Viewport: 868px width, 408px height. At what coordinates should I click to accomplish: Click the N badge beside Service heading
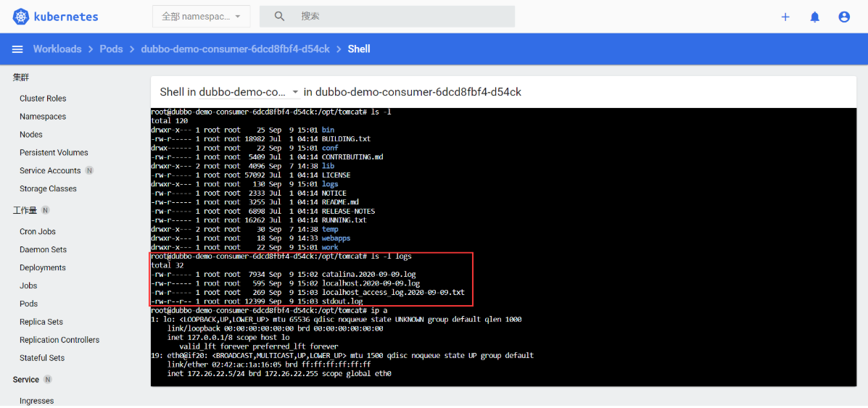tap(48, 380)
